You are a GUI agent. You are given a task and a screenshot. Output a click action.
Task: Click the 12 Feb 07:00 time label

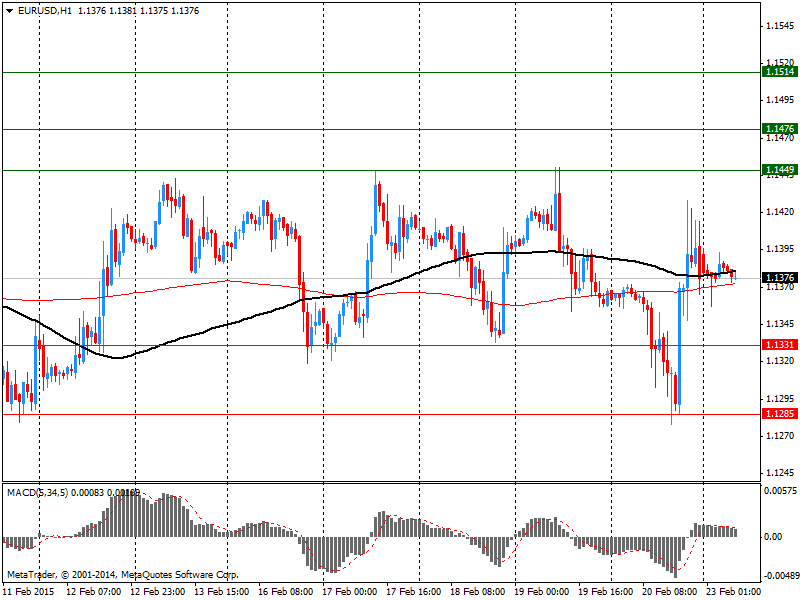[94, 592]
